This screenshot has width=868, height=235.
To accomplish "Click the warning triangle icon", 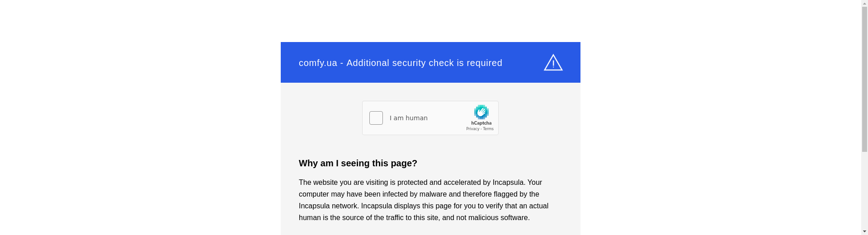I will tap(553, 63).
